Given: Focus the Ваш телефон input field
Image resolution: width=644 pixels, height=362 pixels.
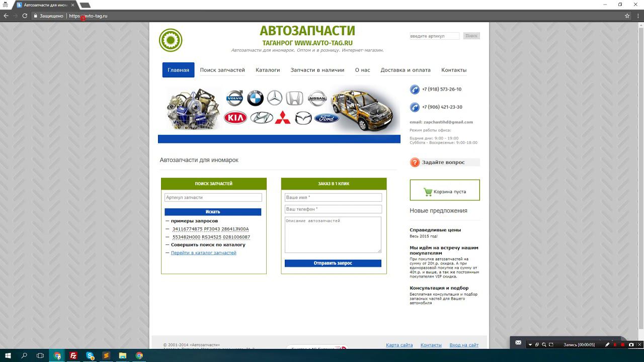Looking at the screenshot, I should [x=333, y=209].
